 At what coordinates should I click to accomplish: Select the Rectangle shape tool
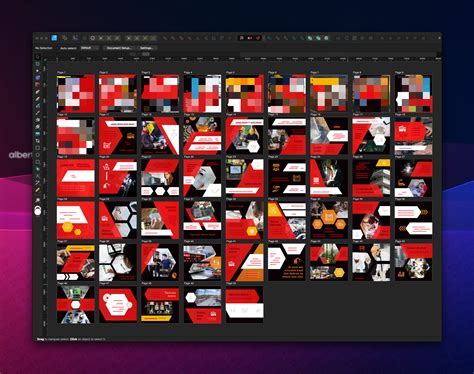point(38,147)
